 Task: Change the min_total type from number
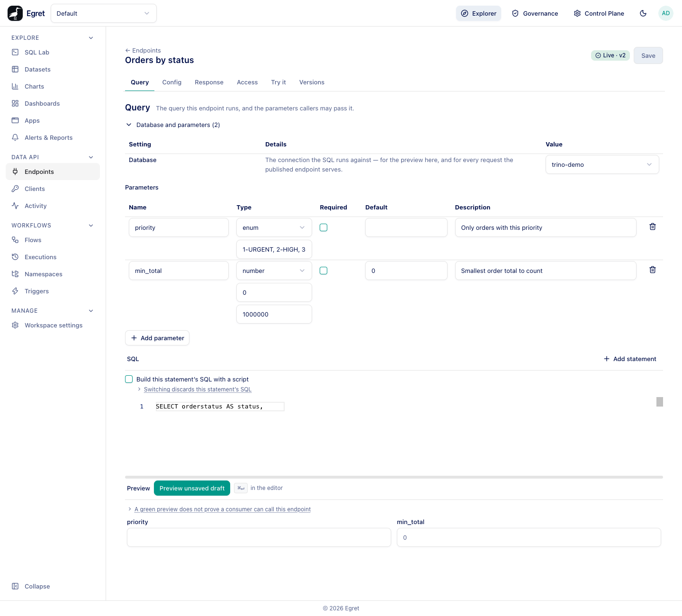click(x=274, y=271)
